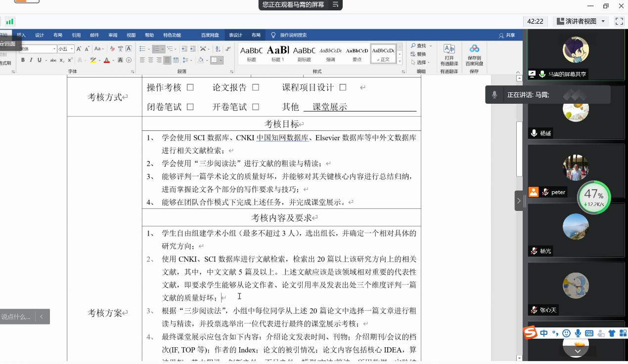Viewport: 628px width, 364px height.
Task: Click 保存到百度网盘 button
Action: (474, 55)
